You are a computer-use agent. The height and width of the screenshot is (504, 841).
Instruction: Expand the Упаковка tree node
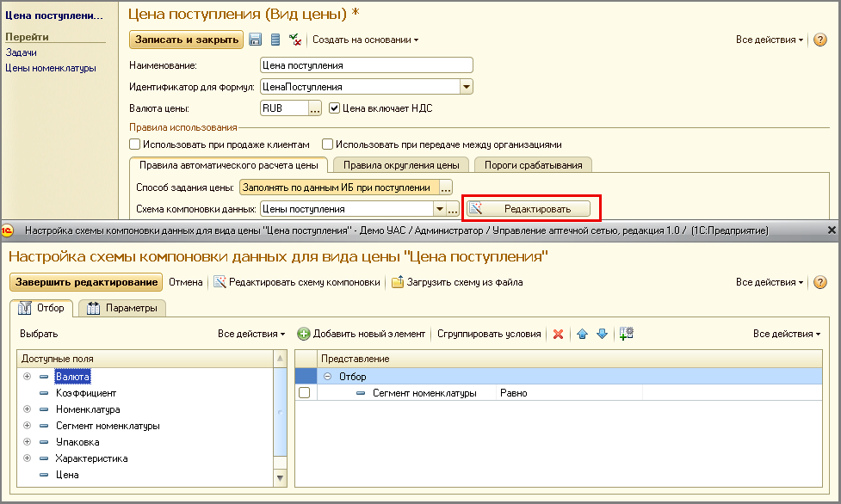(27, 442)
